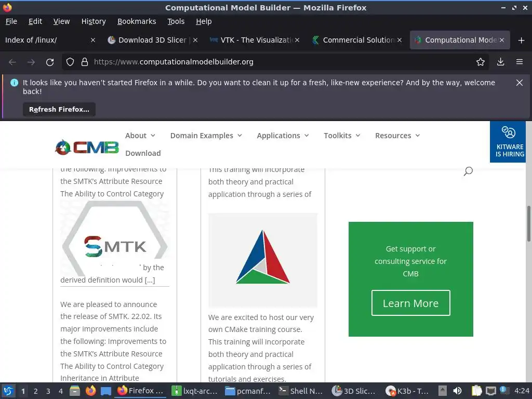The image size is (532, 399).
Task: Switch to virtual desktop 3
Action: point(48,391)
